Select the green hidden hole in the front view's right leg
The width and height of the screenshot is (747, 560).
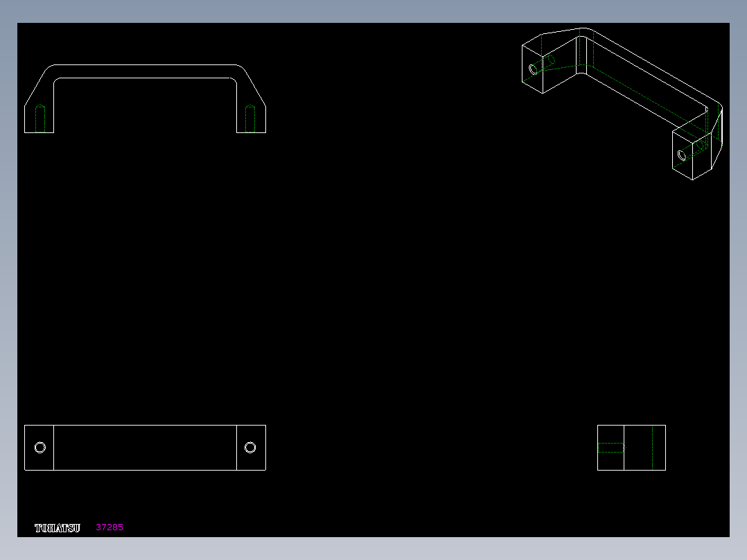[250, 119]
